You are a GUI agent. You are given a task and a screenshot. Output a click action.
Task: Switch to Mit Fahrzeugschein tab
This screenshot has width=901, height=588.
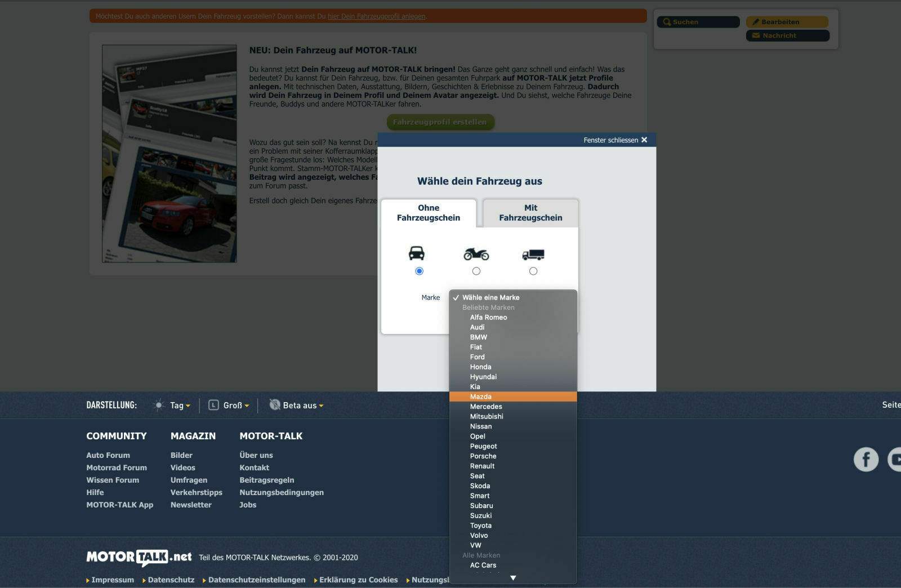[x=530, y=213]
